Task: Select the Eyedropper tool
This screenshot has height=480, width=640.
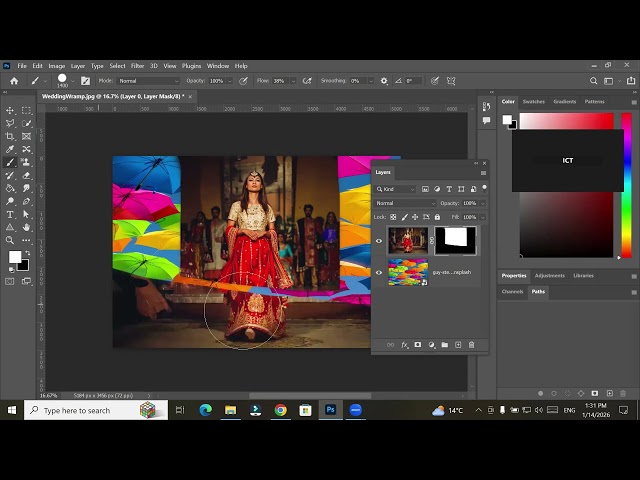Action: click(x=10, y=149)
